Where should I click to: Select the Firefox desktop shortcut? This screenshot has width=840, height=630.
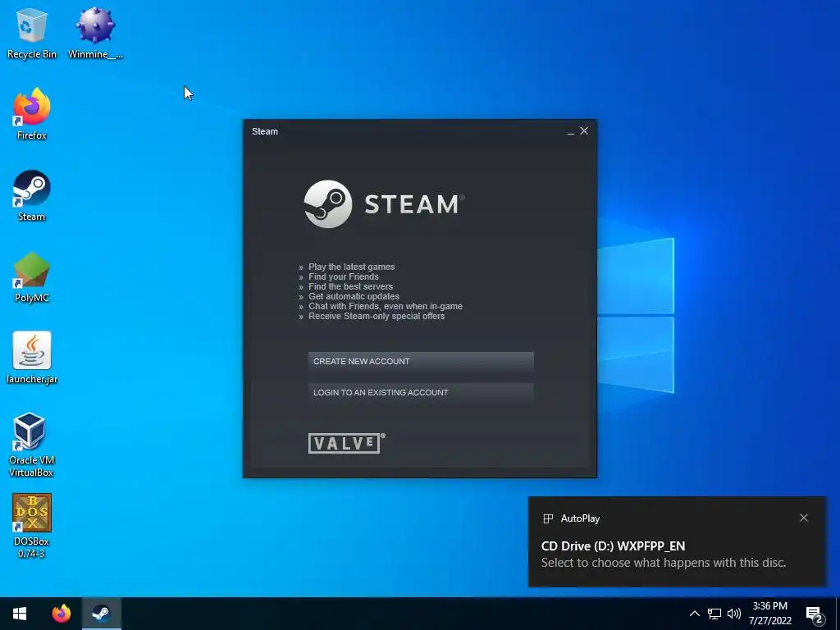coord(32,113)
